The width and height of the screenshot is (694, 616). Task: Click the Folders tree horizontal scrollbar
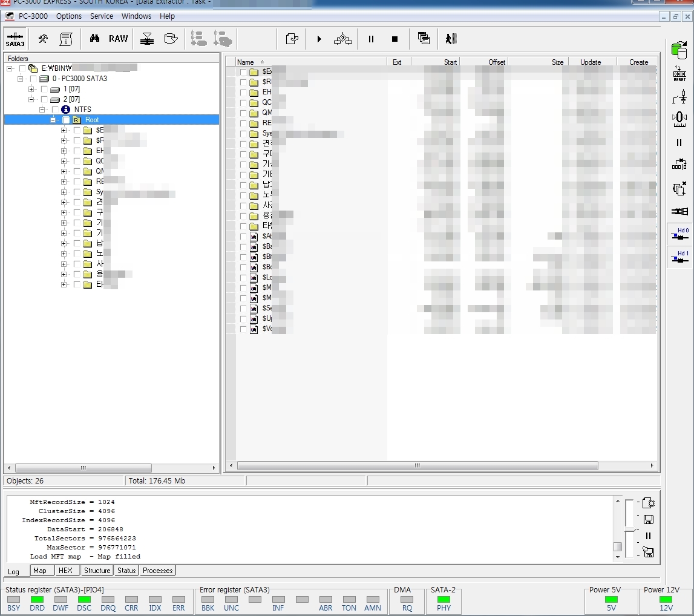[83, 468]
